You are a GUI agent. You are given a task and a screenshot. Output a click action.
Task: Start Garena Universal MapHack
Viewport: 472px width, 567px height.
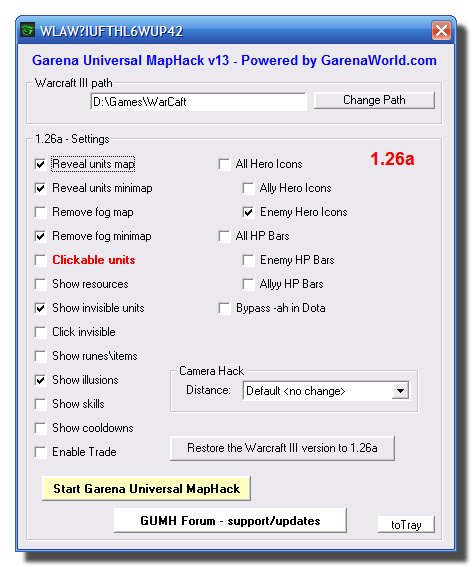pyautogui.click(x=146, y=489)
